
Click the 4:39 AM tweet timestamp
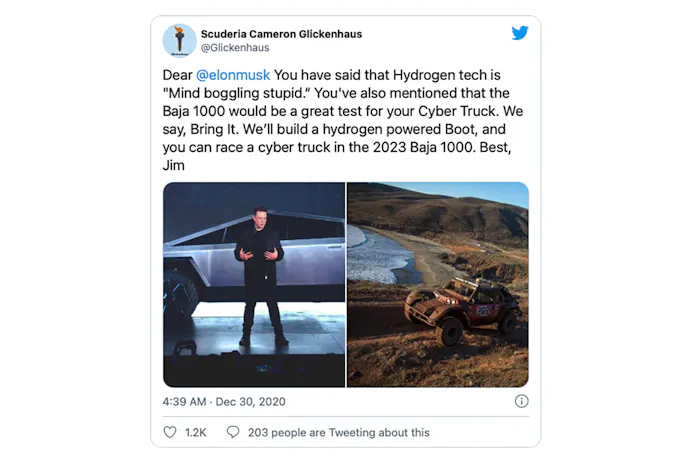coord(184,402)
